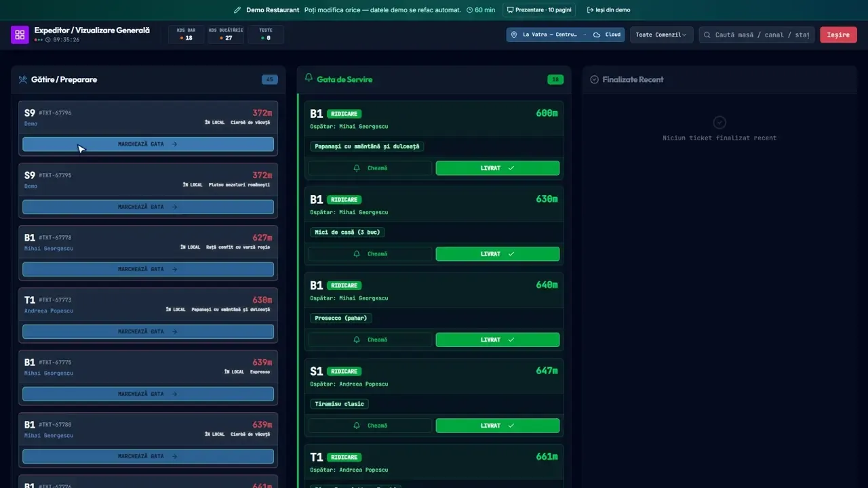The width and height of the screenshot is (868, 488).
Task: Click the pencil edit icon beside Demo Restaurant
Action: tap(237, 10)
